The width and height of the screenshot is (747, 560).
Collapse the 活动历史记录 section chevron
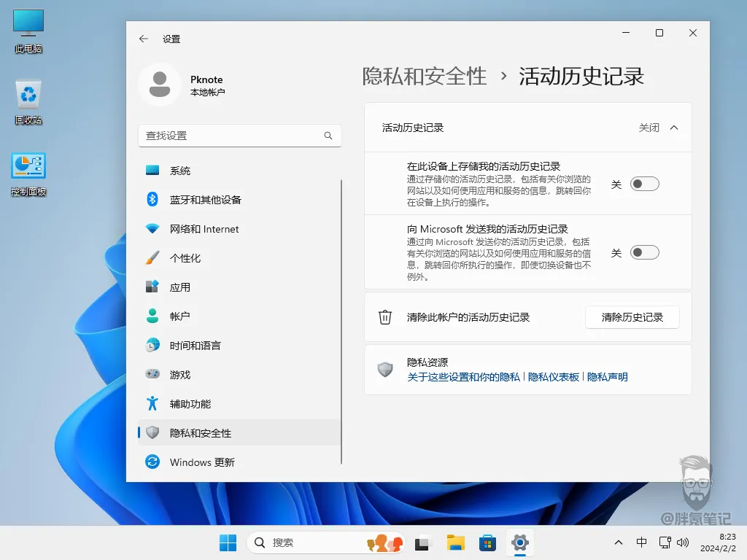674,128
